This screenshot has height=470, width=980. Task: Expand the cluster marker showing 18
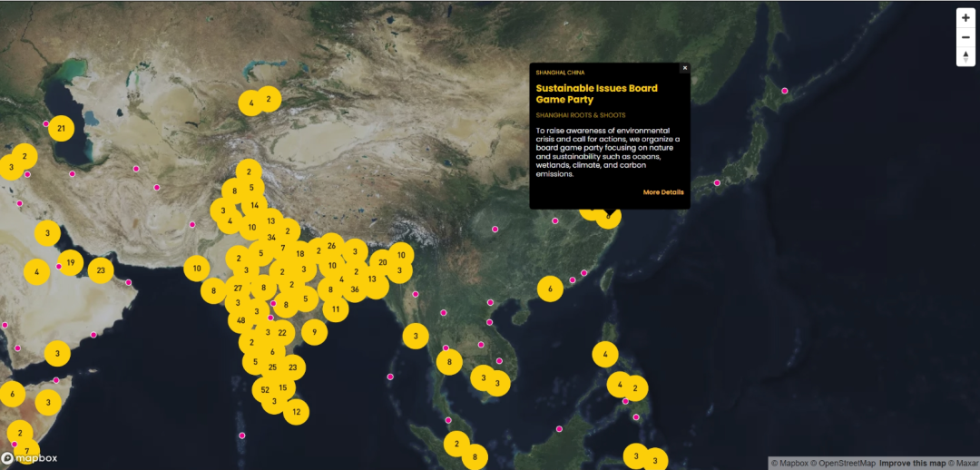point(300,254)
